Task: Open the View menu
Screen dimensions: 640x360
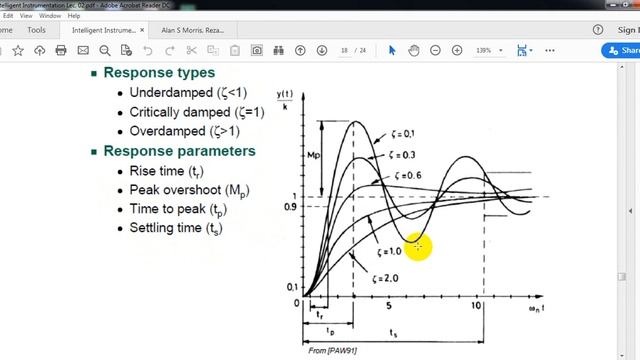Action: (26, 16)
